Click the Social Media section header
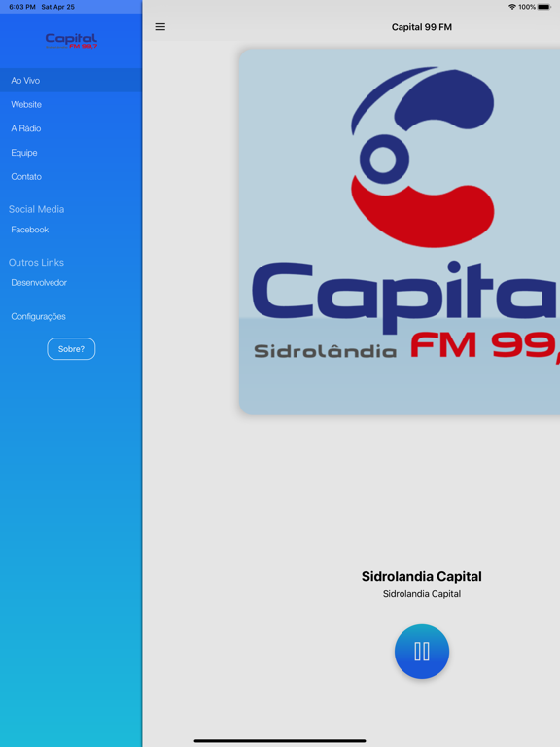 click(36, 209)
